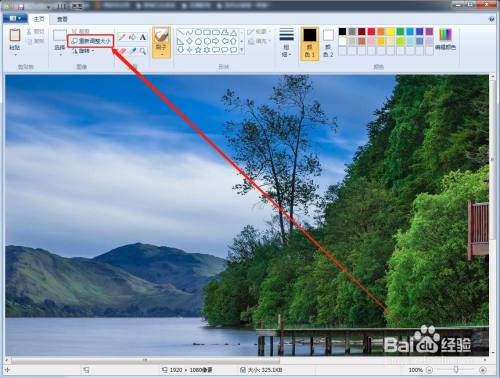This screenshot has width=500, height=378.
Task: Click the Help question mark icon
Action: click(492, 19)
